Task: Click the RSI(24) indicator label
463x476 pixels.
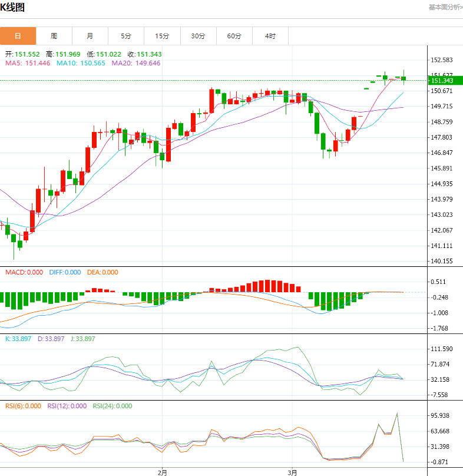Action: coord(112,406)
